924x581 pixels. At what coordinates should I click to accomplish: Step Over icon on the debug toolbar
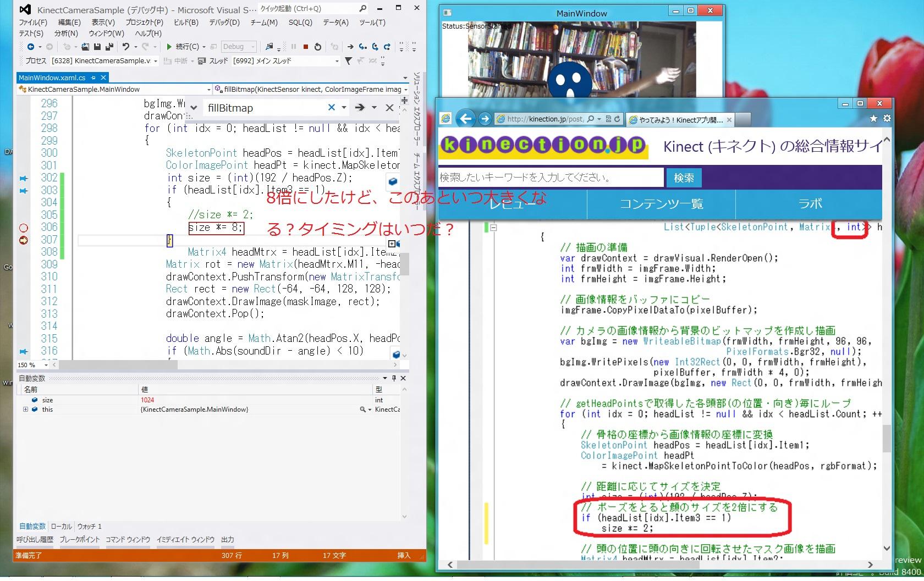[x=375, y=47]
